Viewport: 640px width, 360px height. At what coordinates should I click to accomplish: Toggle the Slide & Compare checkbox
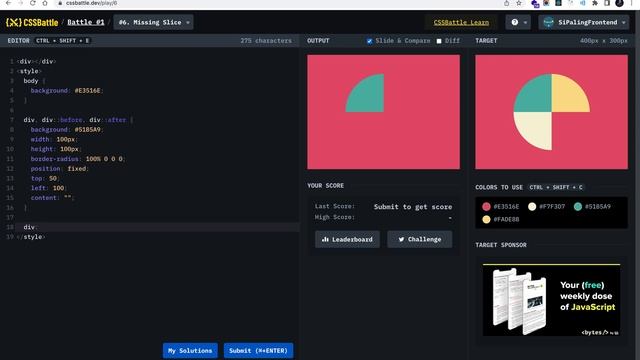click(369, 41)
